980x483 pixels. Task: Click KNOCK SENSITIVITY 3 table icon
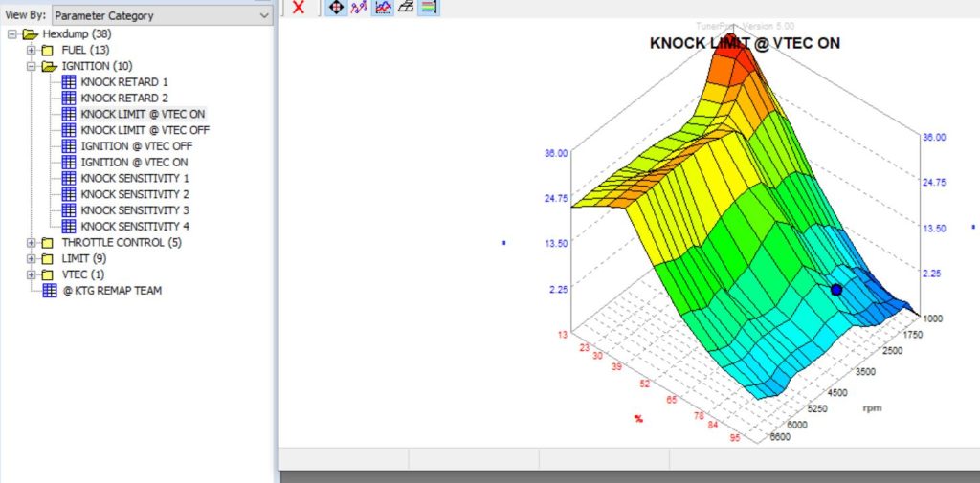[x=68, y=210]
